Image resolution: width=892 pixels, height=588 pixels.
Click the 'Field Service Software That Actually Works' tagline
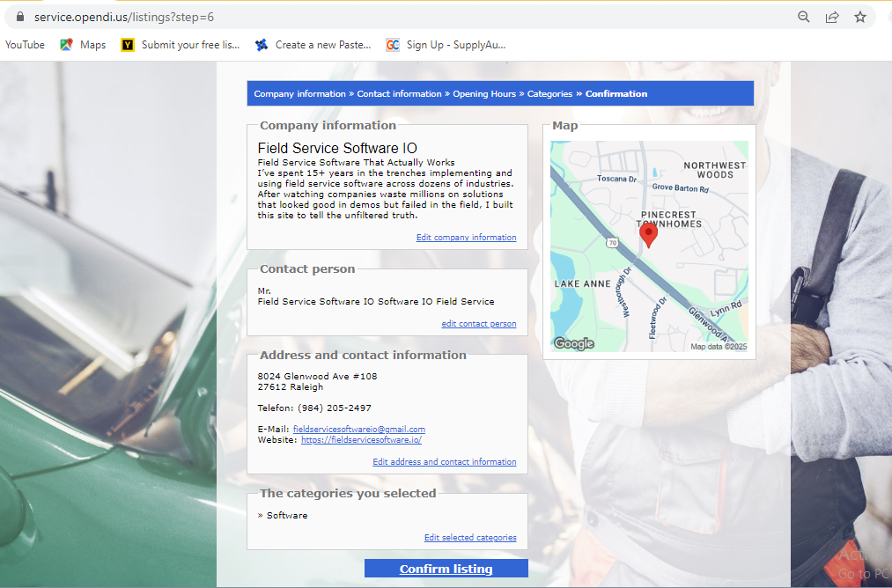[x=356, y=163]
